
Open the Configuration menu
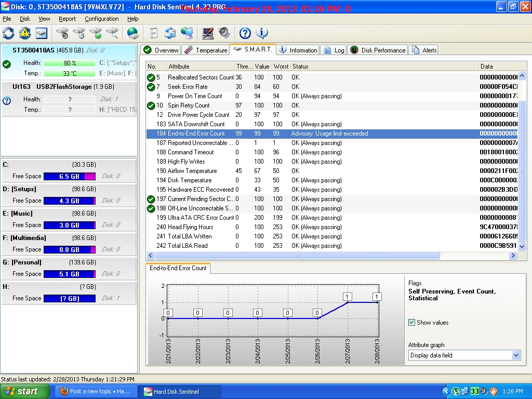tap(102, 19)
